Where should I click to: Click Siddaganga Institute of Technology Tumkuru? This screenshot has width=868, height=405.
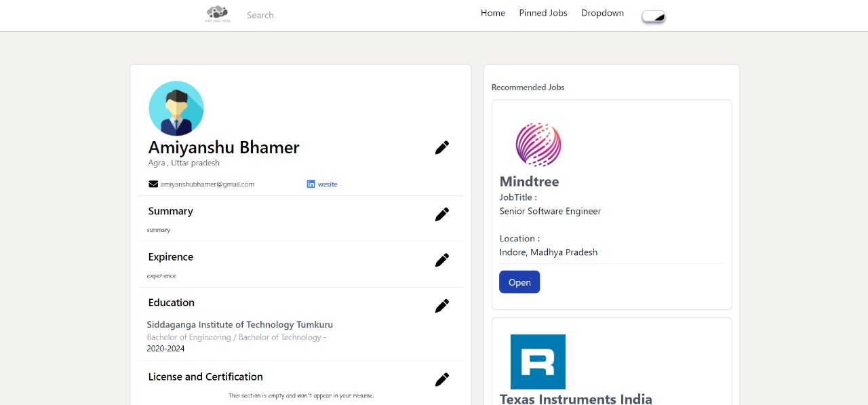coord(239,325)
